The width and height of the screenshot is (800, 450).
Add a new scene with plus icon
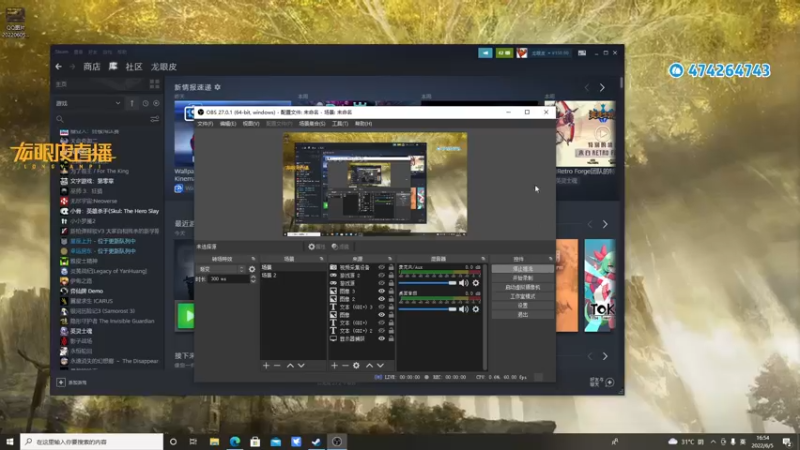coord(266,365)
